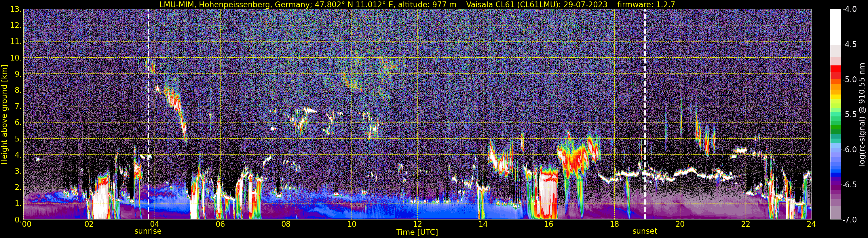Click the colorbar tick label -5.5

(x=850, y=115)
